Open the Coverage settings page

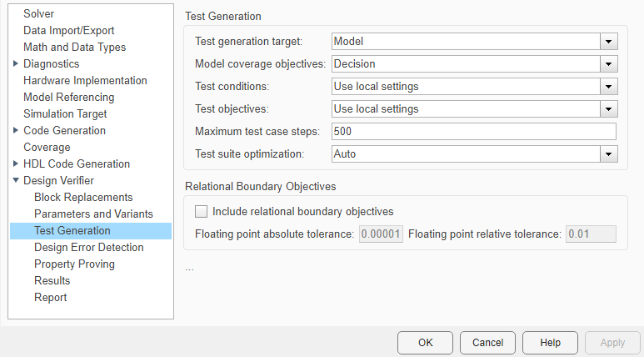pyautogui.click(x=47, y=148)
